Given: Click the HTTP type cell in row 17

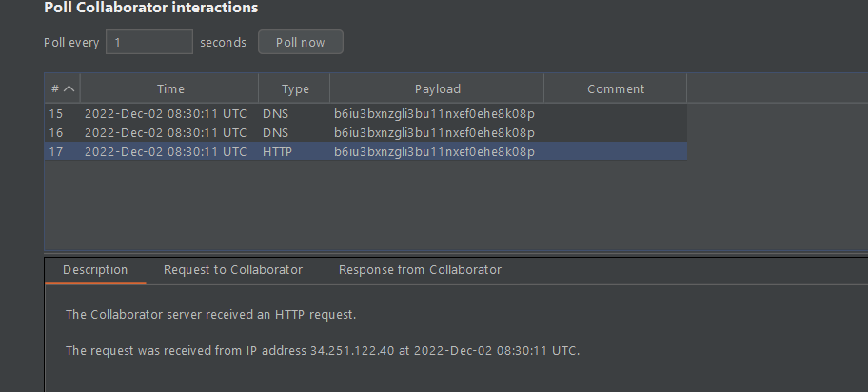Looking at the screenshot, I should coord(277,151).
